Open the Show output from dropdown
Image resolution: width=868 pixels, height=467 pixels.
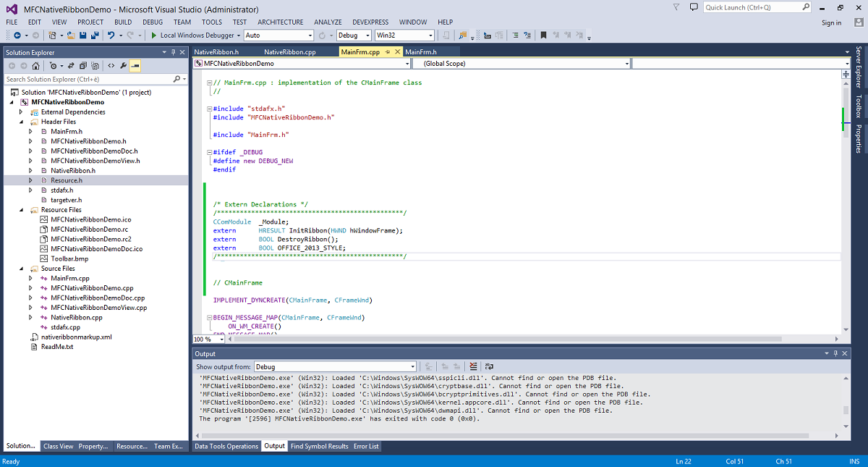pos(335,366)
